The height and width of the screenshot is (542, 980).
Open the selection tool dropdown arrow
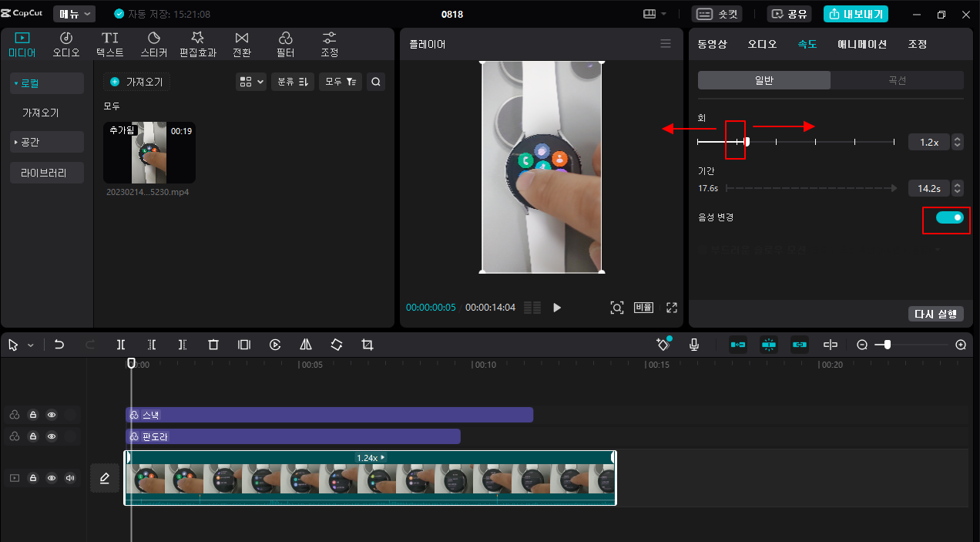[31, 345]
